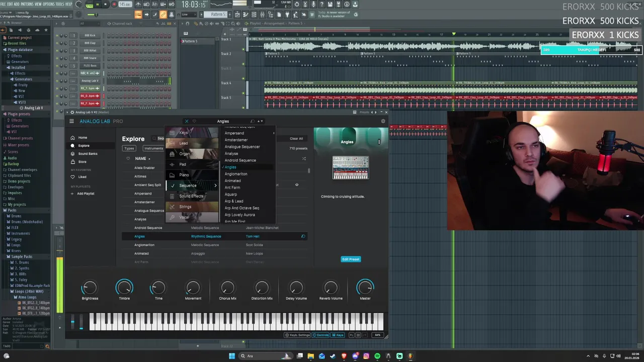Click the record button in transport
Image resolution: width=644 pixels, height=362 pixels.
pos(114,5)
